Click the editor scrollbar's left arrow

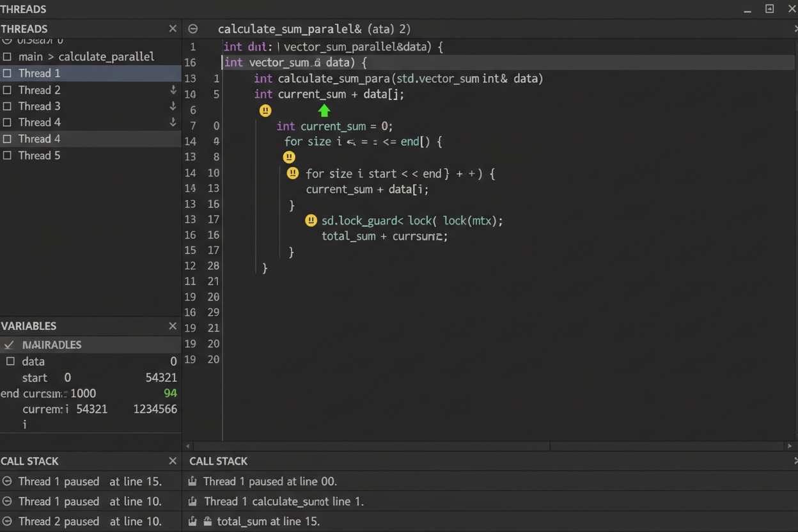click(x=187, y=446)
